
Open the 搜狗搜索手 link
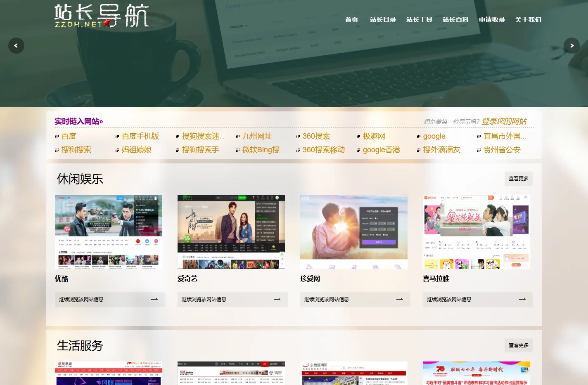tap(203, 150)
